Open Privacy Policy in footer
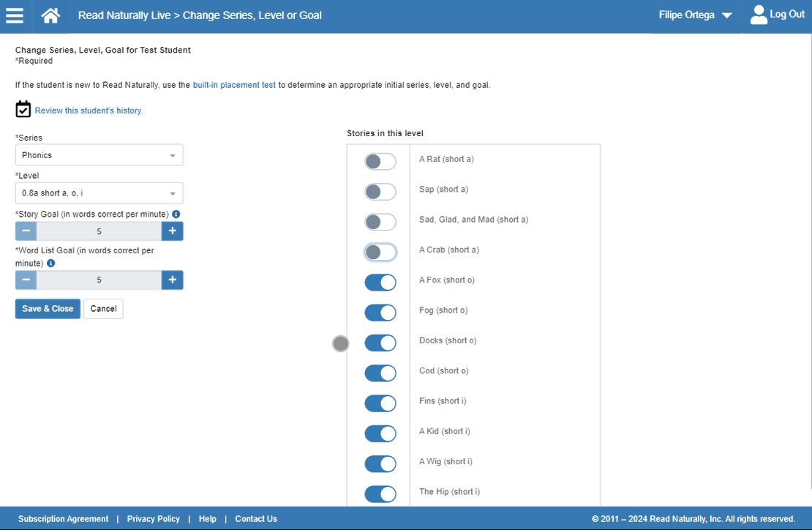 [153, 519]
